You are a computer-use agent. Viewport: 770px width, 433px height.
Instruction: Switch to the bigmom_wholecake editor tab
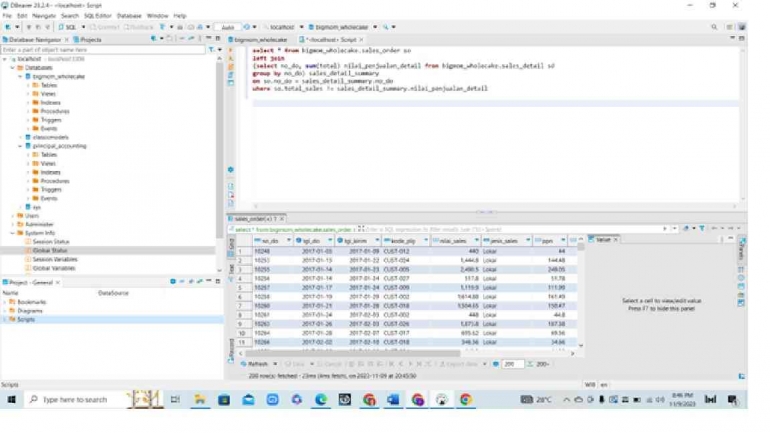pyautogui.click(x=258, y=39)
